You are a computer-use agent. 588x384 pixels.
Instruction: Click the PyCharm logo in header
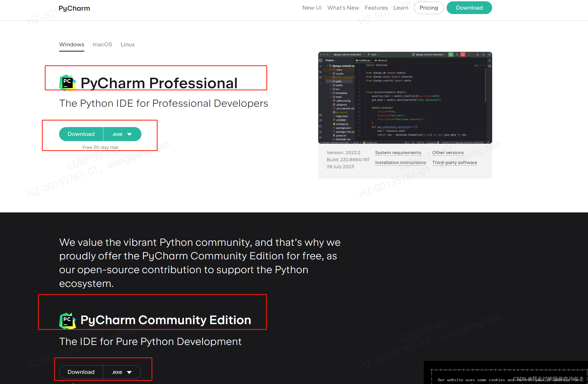[x=74, y=8]
